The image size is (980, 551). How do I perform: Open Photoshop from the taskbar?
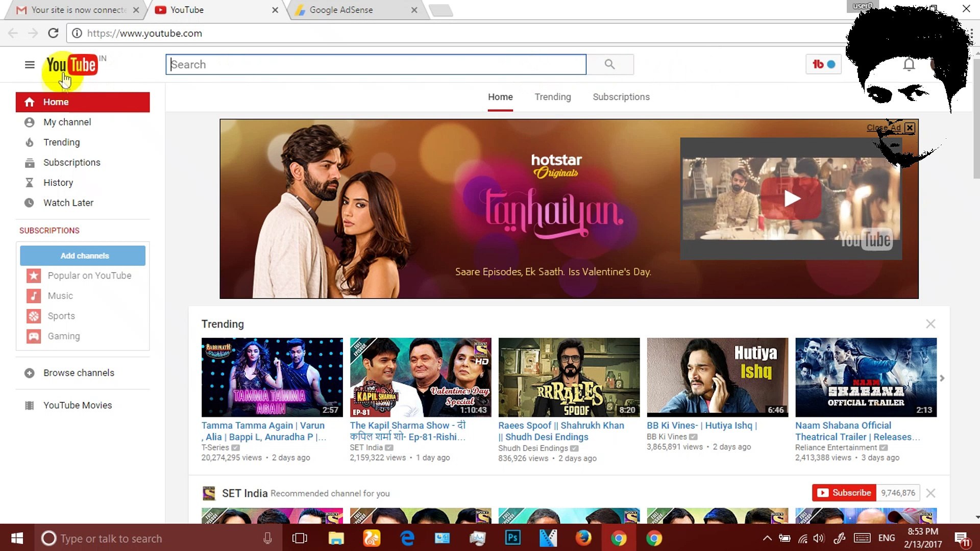[512, 538]
